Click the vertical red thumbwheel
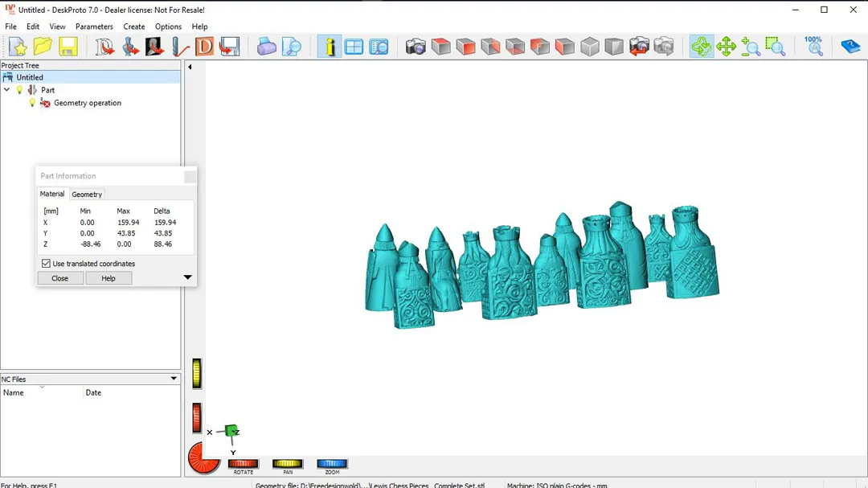 pos(197,417)
